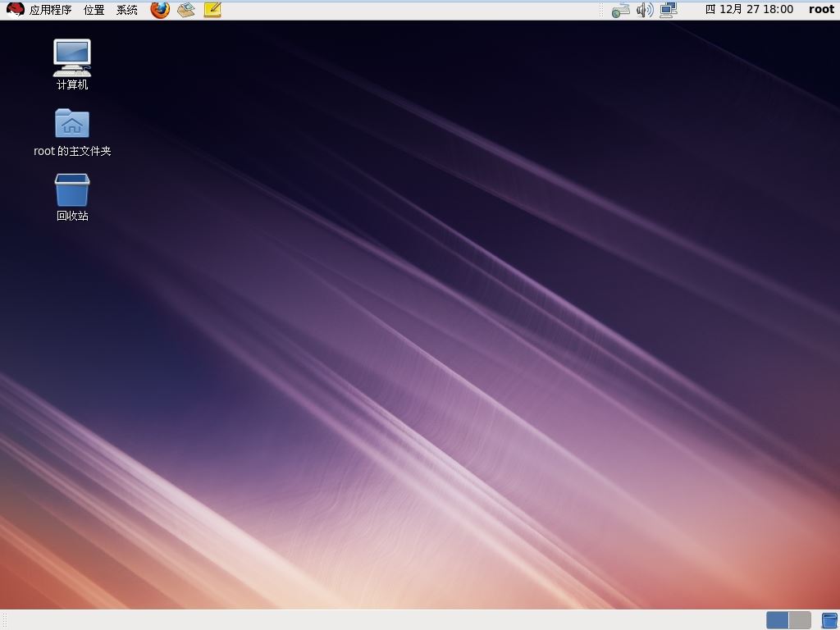Open the root user menu

click(x=821, y=9)
